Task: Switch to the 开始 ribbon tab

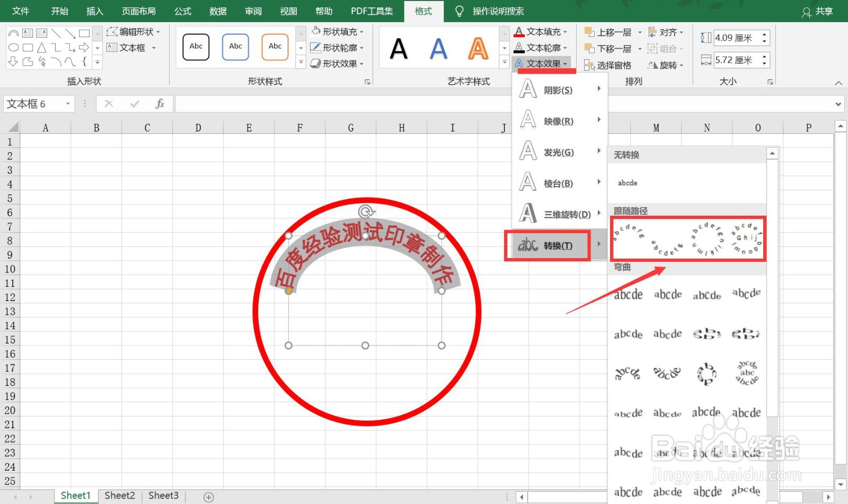Action: (59, 11)
